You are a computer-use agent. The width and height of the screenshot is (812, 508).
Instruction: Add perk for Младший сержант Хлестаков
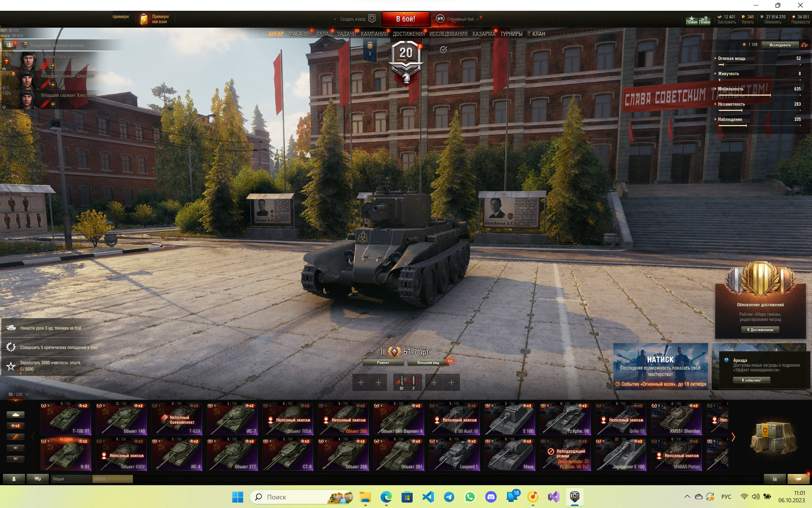(53, 104)
